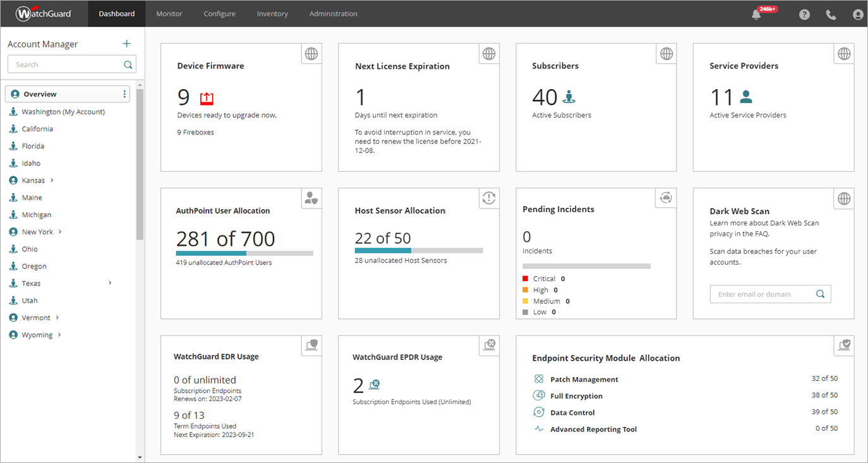Click the AuthPoint allocation progress bar
Screen dimensions: 868x463
click(x=244, y=253)
